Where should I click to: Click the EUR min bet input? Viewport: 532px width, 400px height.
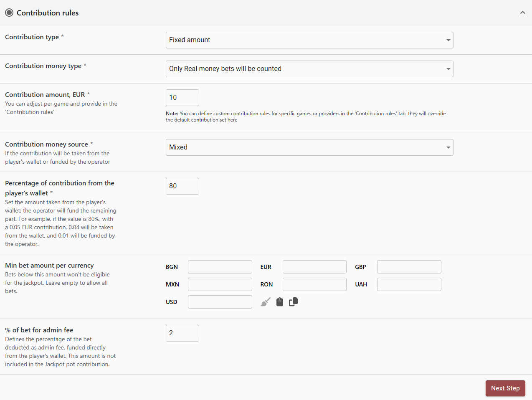tap(314, 267)
